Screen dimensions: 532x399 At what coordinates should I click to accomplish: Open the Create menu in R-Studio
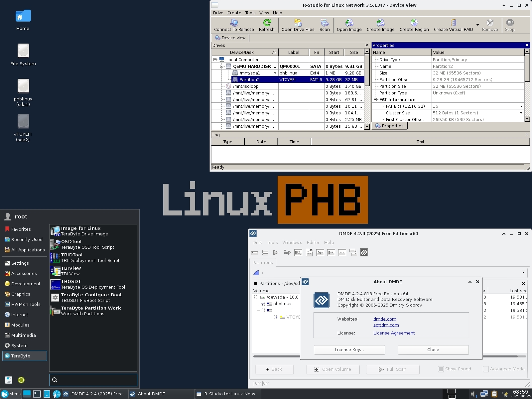coord(234,13)
